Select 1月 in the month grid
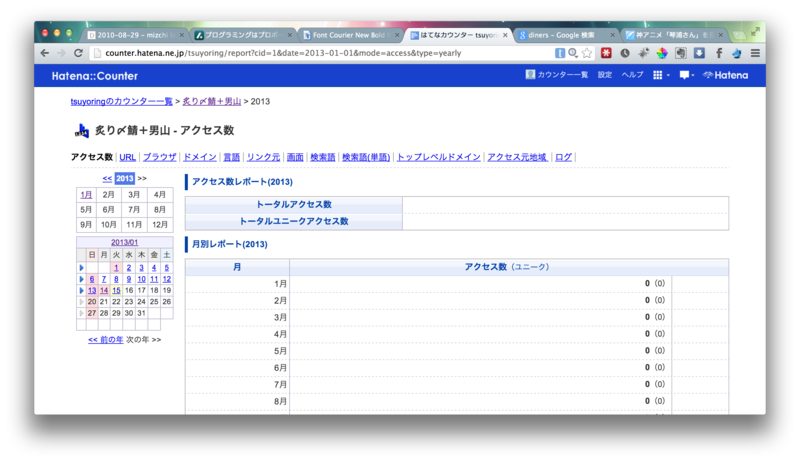The width and height of the screenshot is (800, 462). 86,195
